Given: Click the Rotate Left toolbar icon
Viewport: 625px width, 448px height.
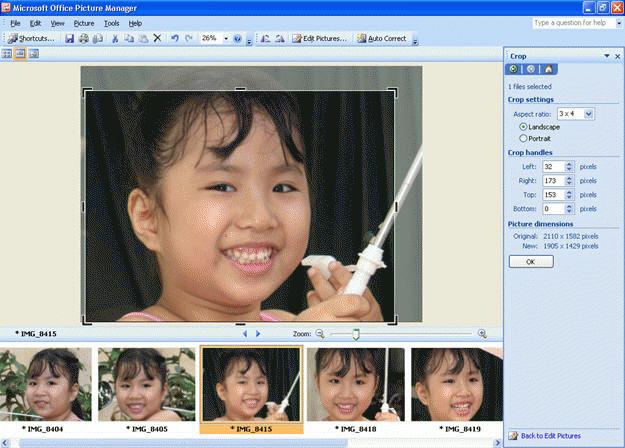Looking at the screenshot, I should coord(264,38).
